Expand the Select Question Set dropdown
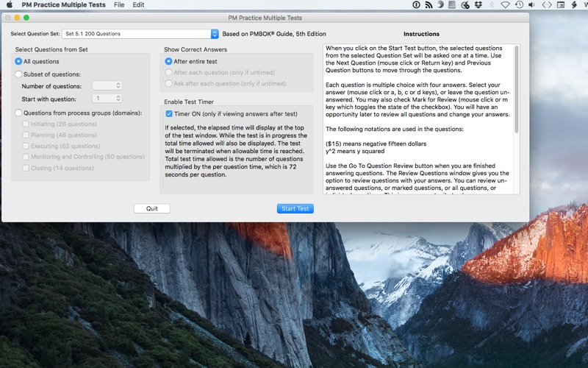588x368 pixels. click(215, 34)
